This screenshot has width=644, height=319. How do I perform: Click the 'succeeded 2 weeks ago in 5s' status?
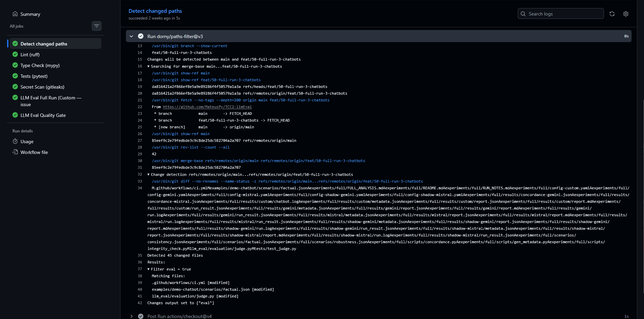coord(154,18)
